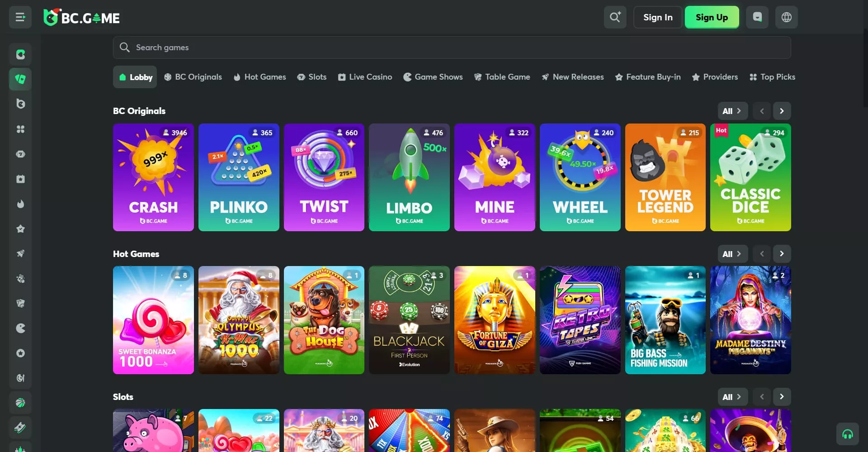Select the Game Shows tab
This screenshot has width=868, height=452.
click(433, 77)
